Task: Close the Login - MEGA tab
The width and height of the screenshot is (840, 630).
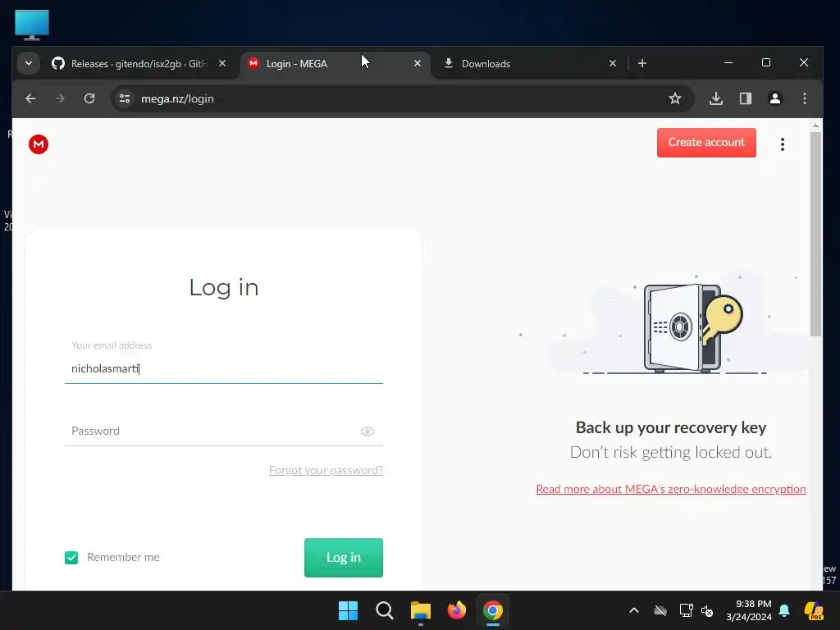Action: (418, 64)
